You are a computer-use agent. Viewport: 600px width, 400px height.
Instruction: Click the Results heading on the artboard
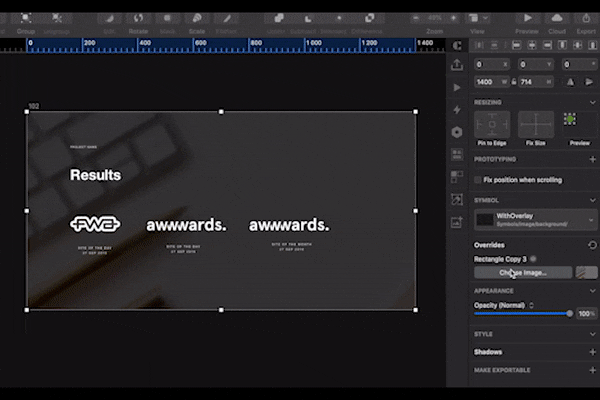(x=95, y=175)
